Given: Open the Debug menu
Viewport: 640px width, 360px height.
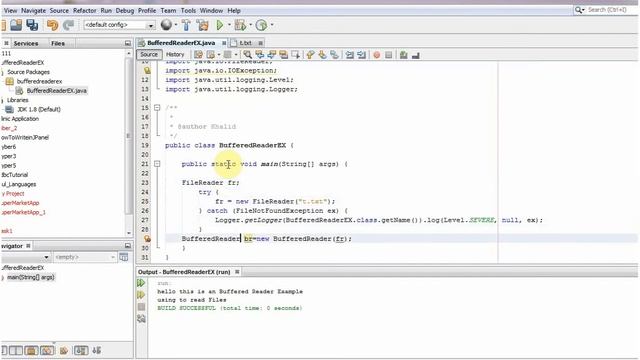Looking at the screenshot, I should tap(124, 11).
